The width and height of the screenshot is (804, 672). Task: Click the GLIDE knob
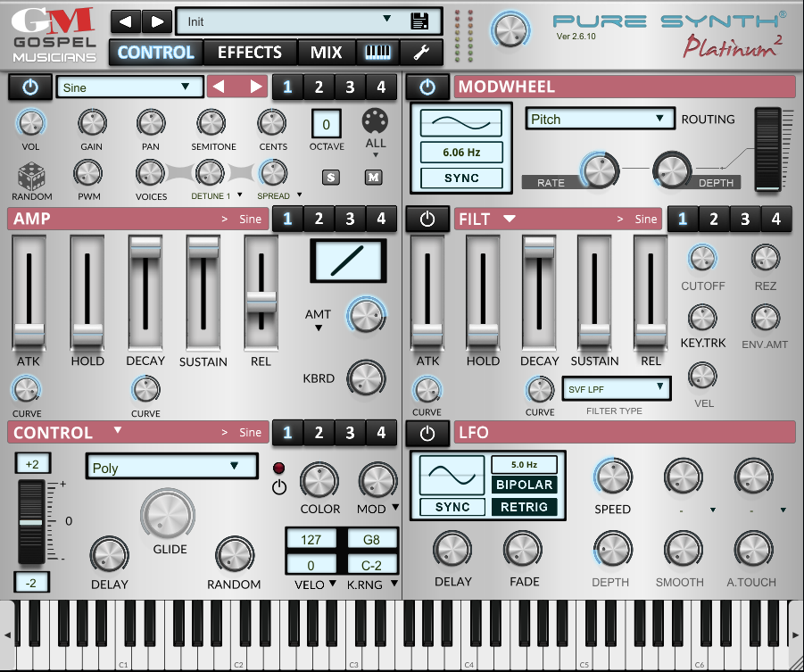(x=168, y=515)
